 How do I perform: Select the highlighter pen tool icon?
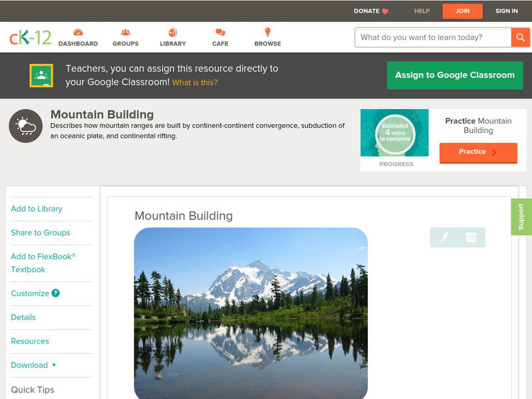click(x=444, y=237)
